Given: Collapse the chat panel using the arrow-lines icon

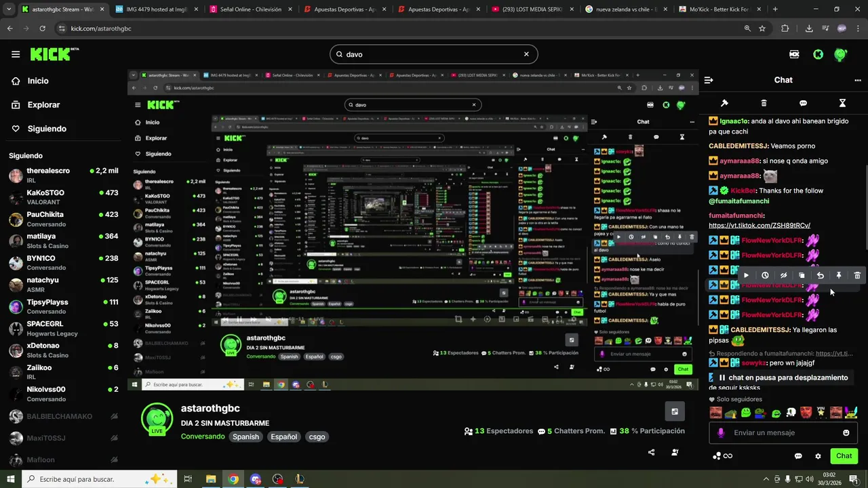Looking at the screenshot, I should [709, 80].
